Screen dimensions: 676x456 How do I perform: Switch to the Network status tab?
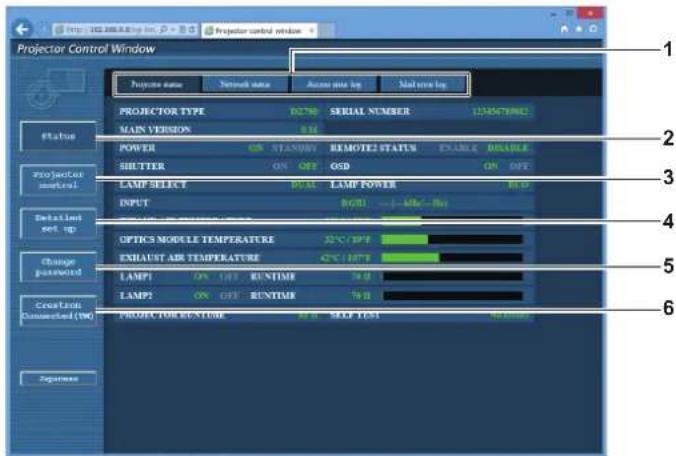[x=245, y=84]
